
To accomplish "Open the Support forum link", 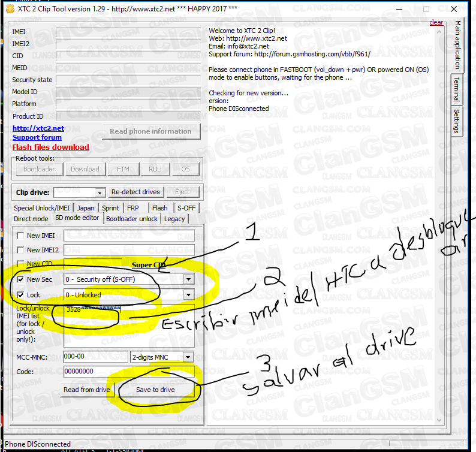I will tap(37, 137).
